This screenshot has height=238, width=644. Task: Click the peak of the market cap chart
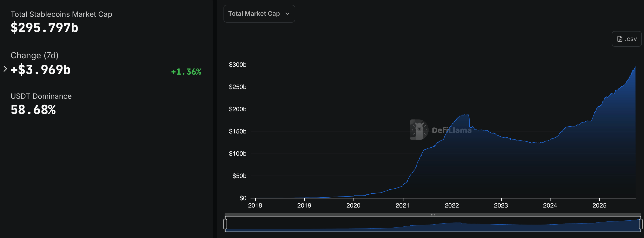pyautogui.click(x=635, y=67)
